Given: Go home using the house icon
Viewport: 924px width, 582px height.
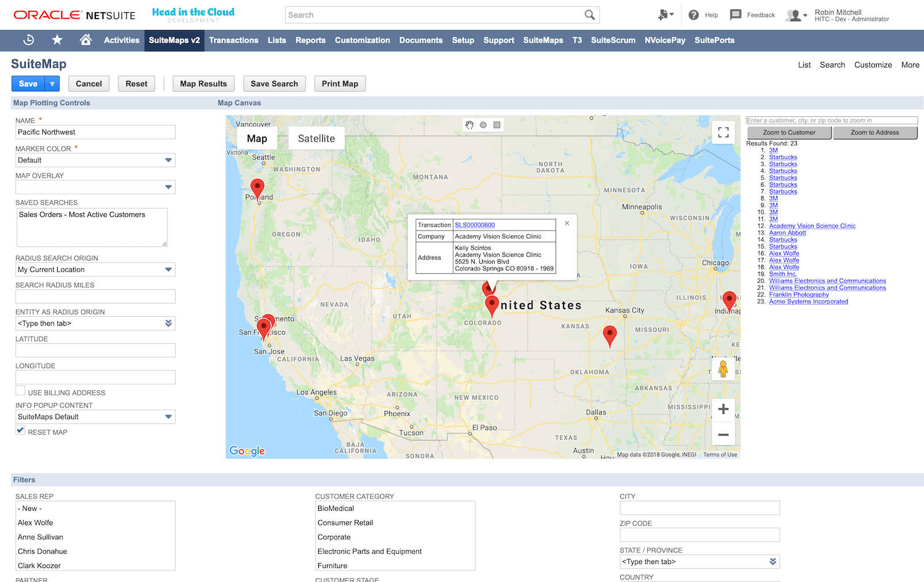Looking at the screenshot, I should click(85, 40).
